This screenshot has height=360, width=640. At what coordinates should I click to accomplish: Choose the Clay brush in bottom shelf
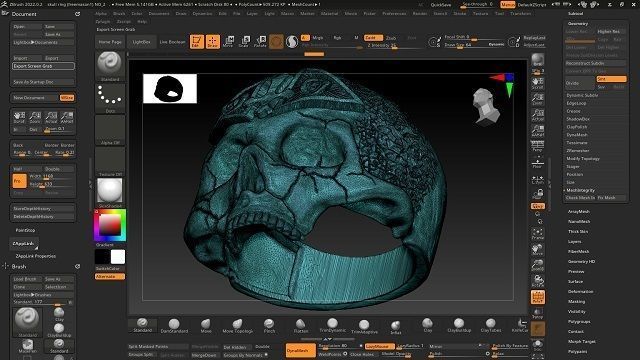point(427,325)
